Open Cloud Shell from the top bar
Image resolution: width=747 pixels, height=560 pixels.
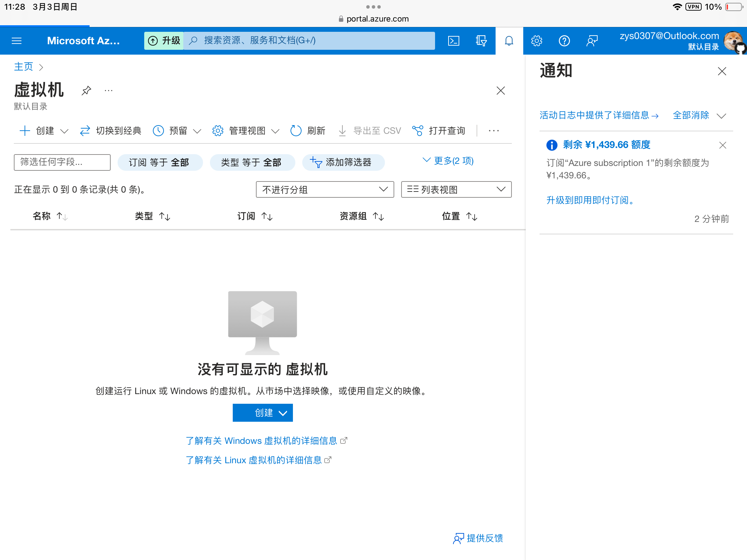tap(453, 41)
